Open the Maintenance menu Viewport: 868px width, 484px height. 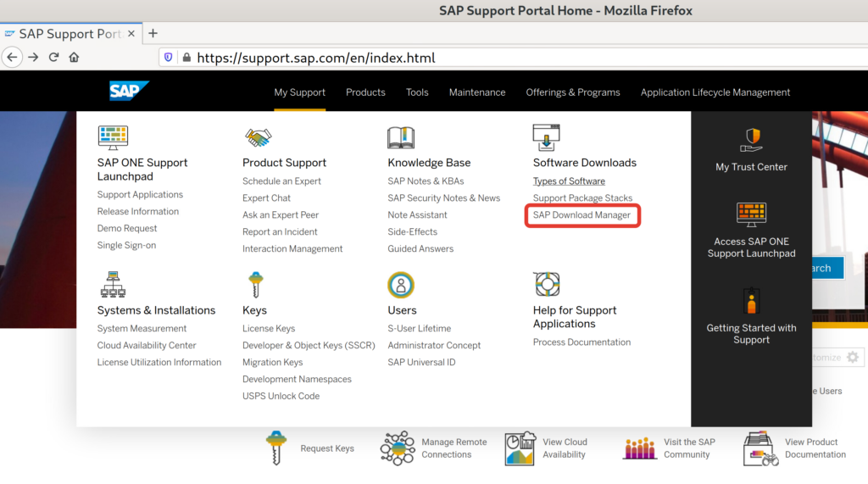[x=477, y=92]
